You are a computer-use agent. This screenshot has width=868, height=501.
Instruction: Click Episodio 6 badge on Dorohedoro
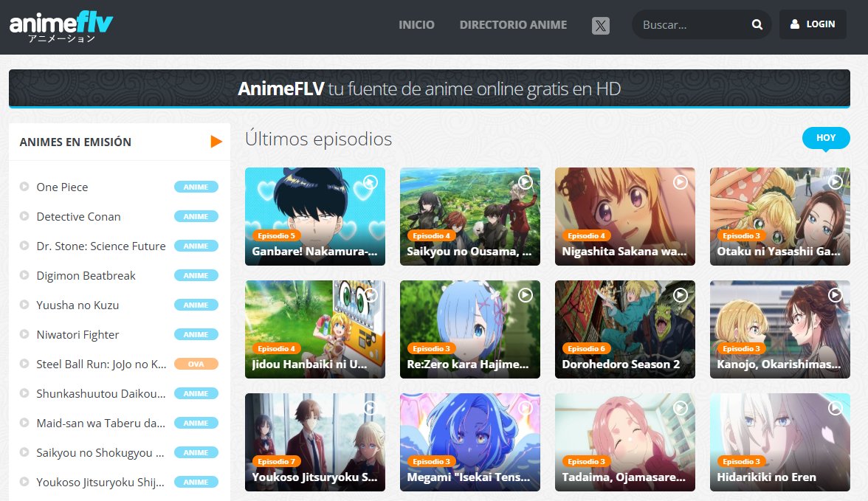coord(587,348)
